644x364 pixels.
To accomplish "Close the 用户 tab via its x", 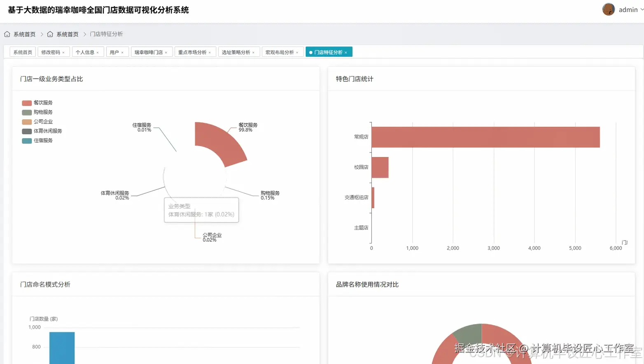I will (122, 53).
